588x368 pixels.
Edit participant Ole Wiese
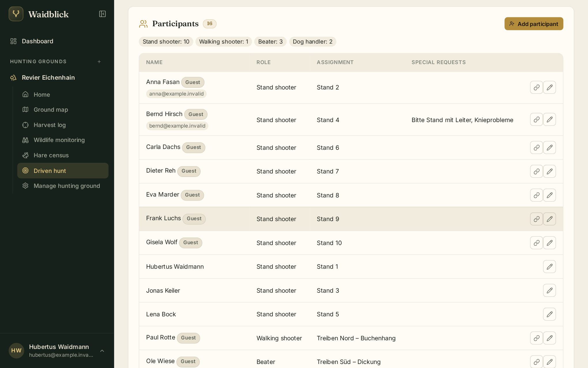coord(549,362)
